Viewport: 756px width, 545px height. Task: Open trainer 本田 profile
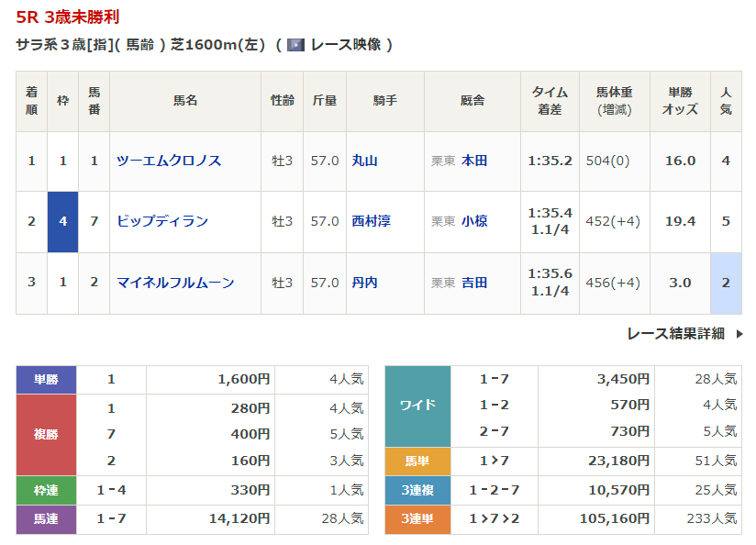[x=474, y=161]
